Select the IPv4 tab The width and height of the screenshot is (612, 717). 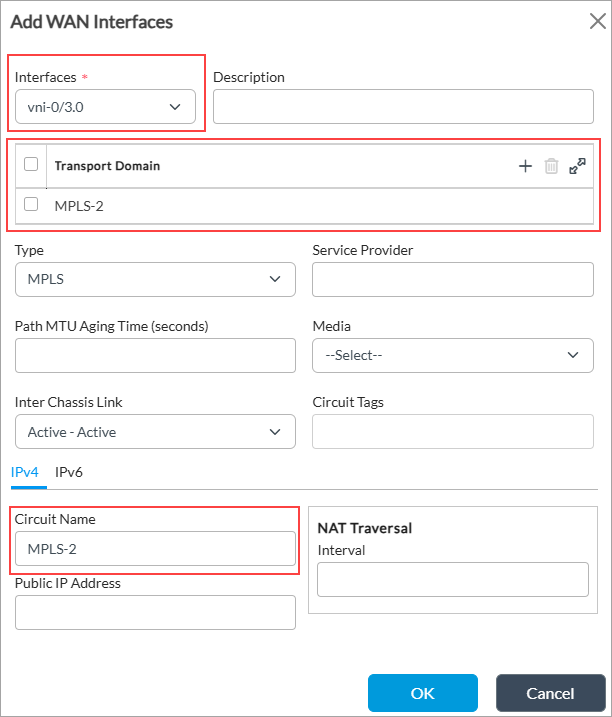pyautogui.click(x=24, y=471)
